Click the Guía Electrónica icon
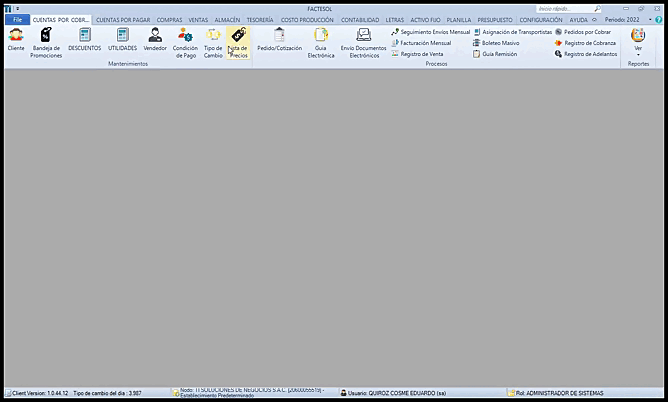This screenshot has height=402, width=668. point(321,41)
